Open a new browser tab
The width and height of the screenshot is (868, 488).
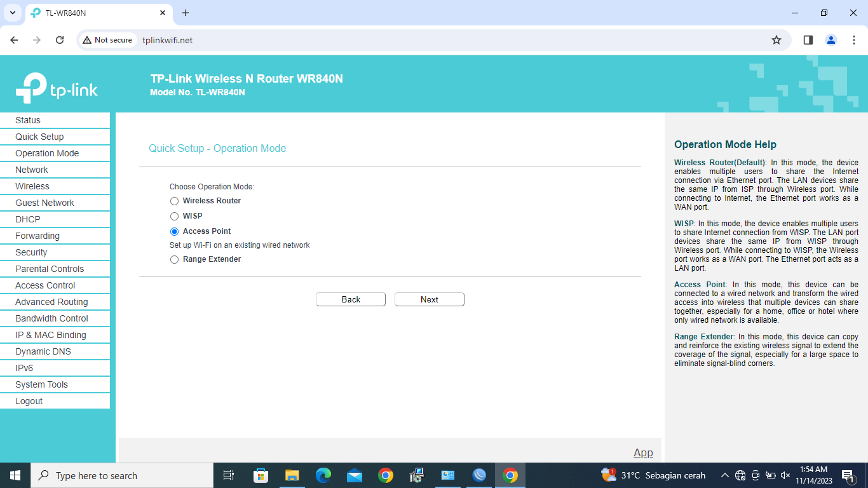pyautogui.click(x=186, y=13)
